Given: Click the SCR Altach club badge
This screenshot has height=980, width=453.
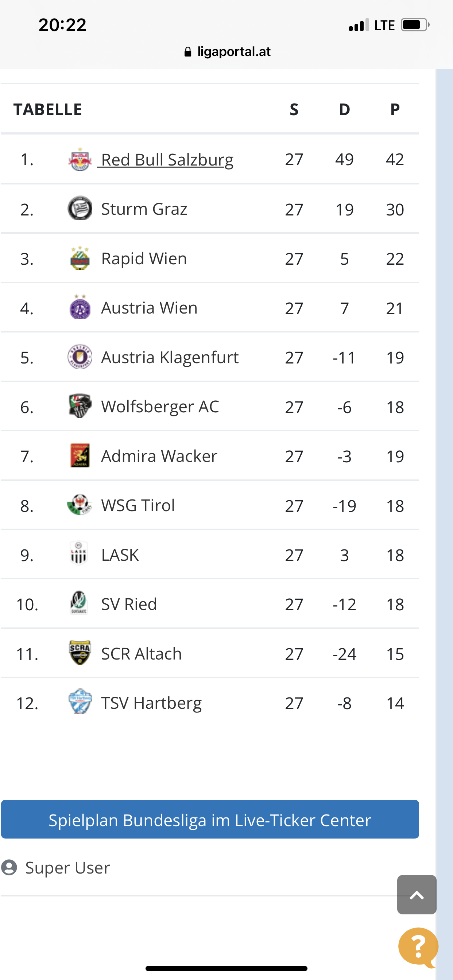Looking at the screenshot, I should click(80, 653).
